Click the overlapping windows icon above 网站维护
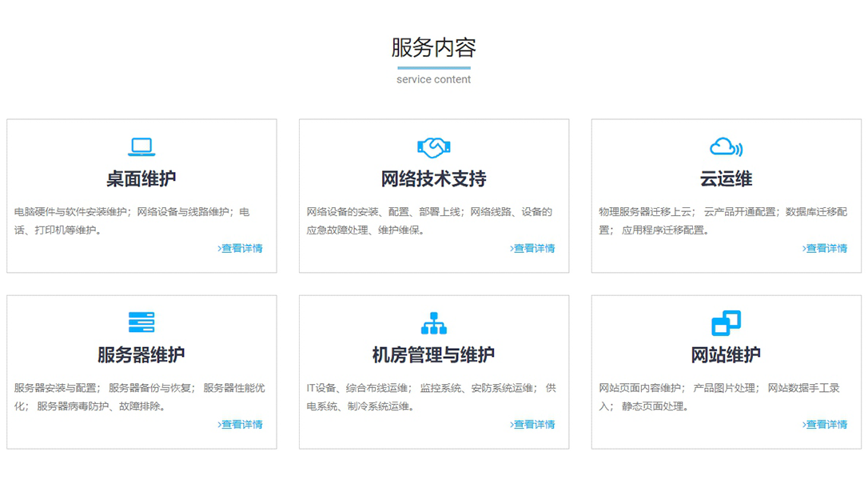Viewport: 868px width, 484px height. click(x=726, y=322)
